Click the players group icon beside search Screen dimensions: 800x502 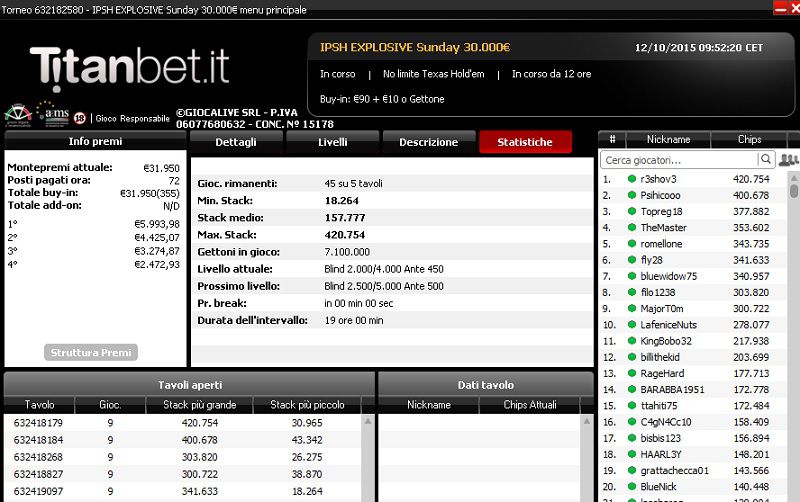point(789,160)
